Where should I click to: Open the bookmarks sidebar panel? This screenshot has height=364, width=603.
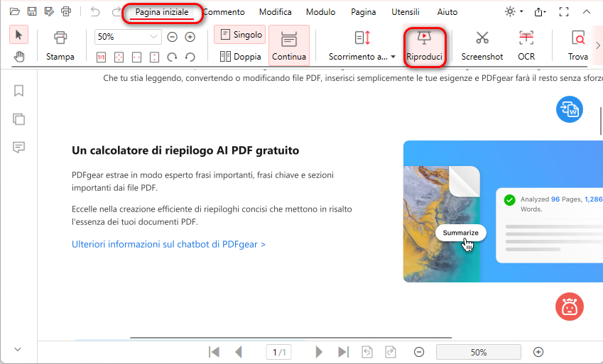[19, 91]
